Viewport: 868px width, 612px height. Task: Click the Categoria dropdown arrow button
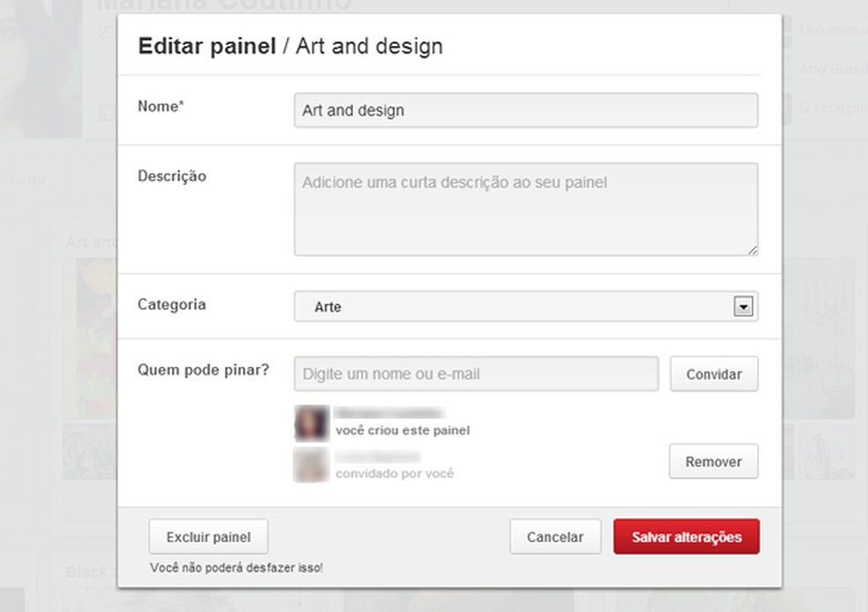(x=743, y=307)
